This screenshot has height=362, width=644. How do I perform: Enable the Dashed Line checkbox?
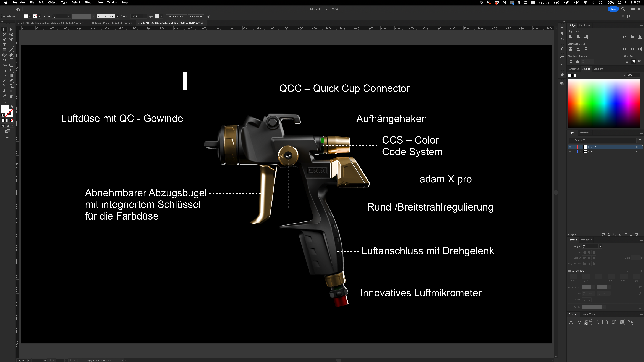569,271
